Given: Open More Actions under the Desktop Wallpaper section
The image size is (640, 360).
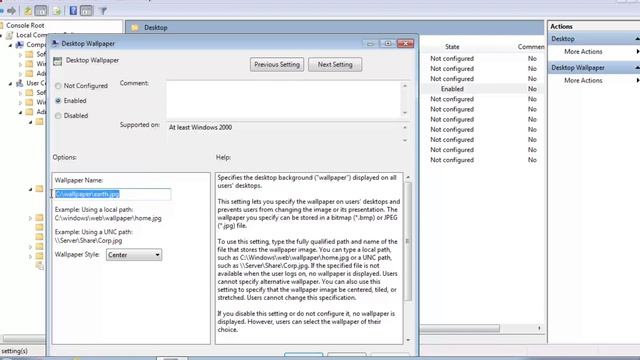Looking at the screenshot, I should pos(583,80).
